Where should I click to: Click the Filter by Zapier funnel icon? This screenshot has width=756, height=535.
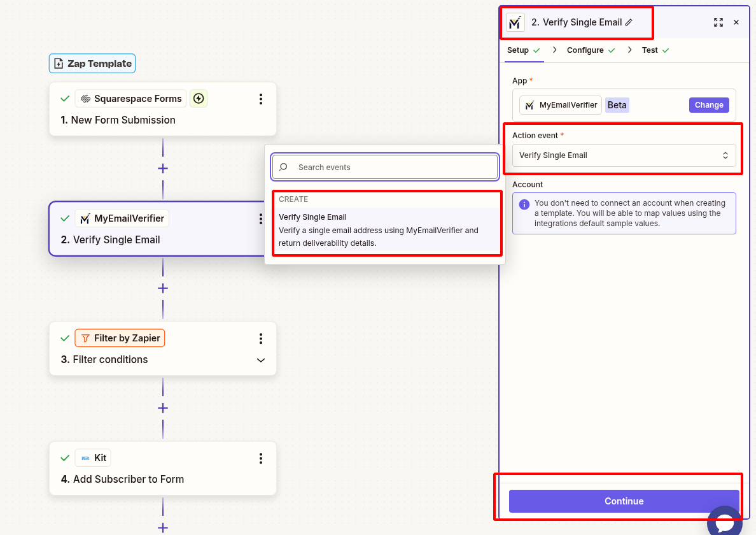click(84, 338)
